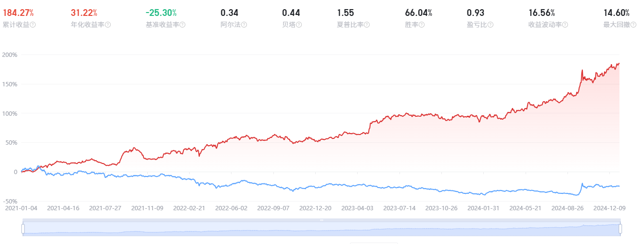
Task: Click the 2024-12-09 axis date label
Action: (609, 208)
